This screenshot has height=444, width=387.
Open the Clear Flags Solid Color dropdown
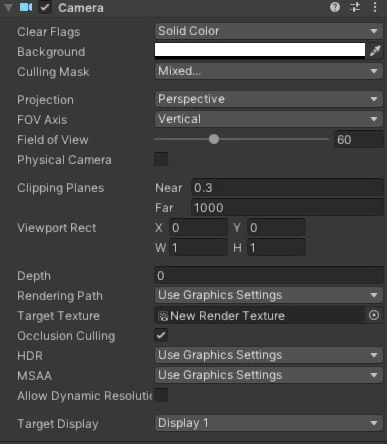pyautogui.click(x=269, y=31)
